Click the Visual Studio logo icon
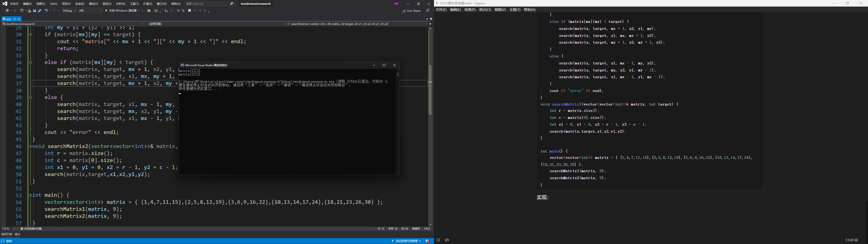Image resolution: width=868 pixels, height=244 pixels. [x=5, y=4]
